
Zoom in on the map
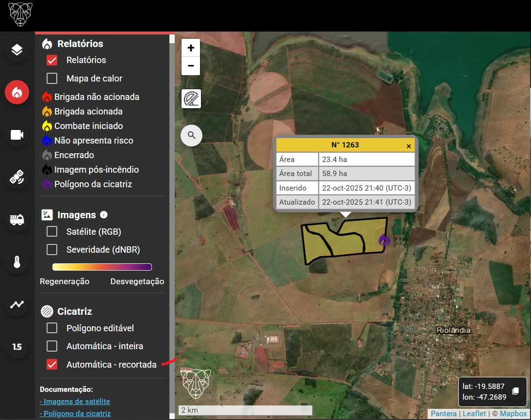pyautogui.click(x=191, y=48)
